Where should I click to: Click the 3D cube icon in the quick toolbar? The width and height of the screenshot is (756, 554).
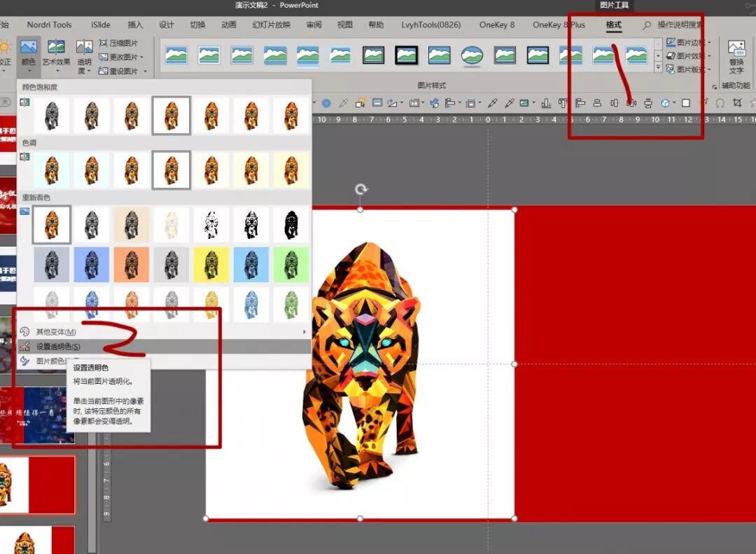[x=665, y=103]
